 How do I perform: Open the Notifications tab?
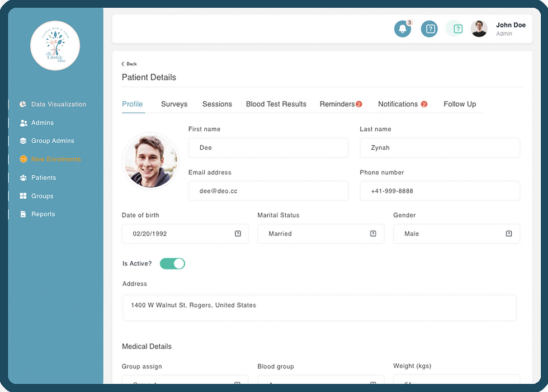coord(398,104)
